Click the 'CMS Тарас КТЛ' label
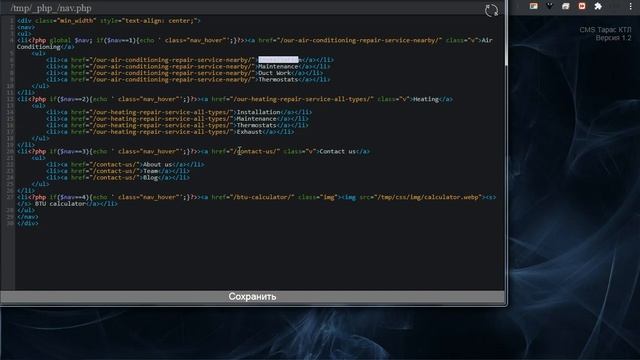 (x=605, y=30)
